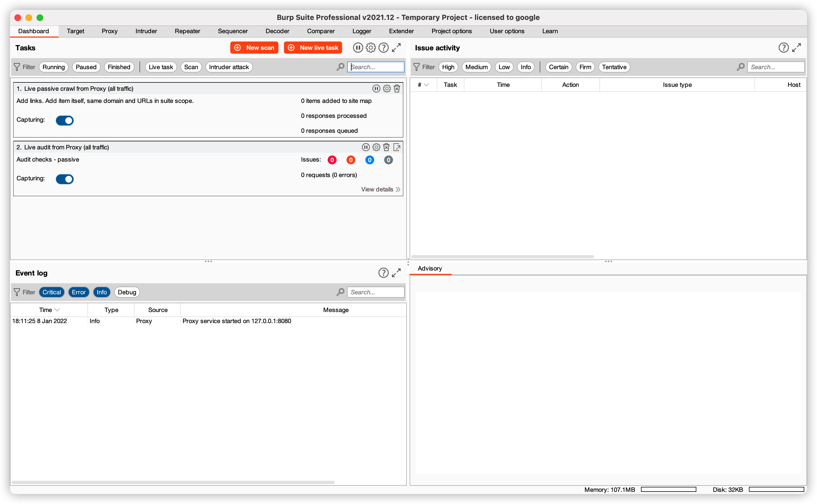Pause all tasks in Tasks header
Image resolution: width=817 pixels, height=504 pixels.
coord(358,48)
